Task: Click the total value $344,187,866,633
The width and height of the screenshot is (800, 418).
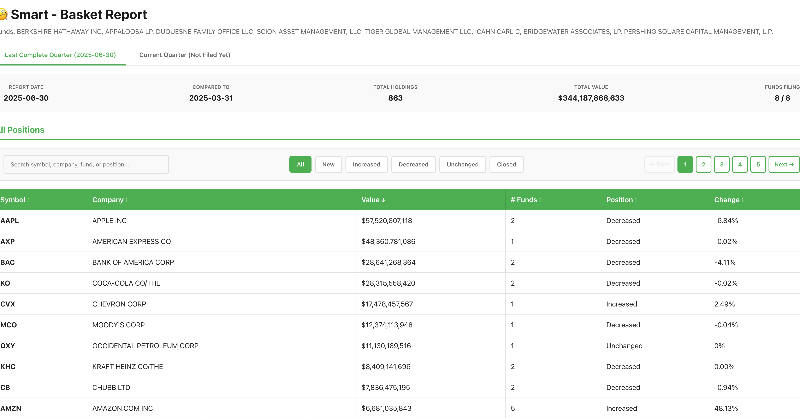Action: (591, 98)
